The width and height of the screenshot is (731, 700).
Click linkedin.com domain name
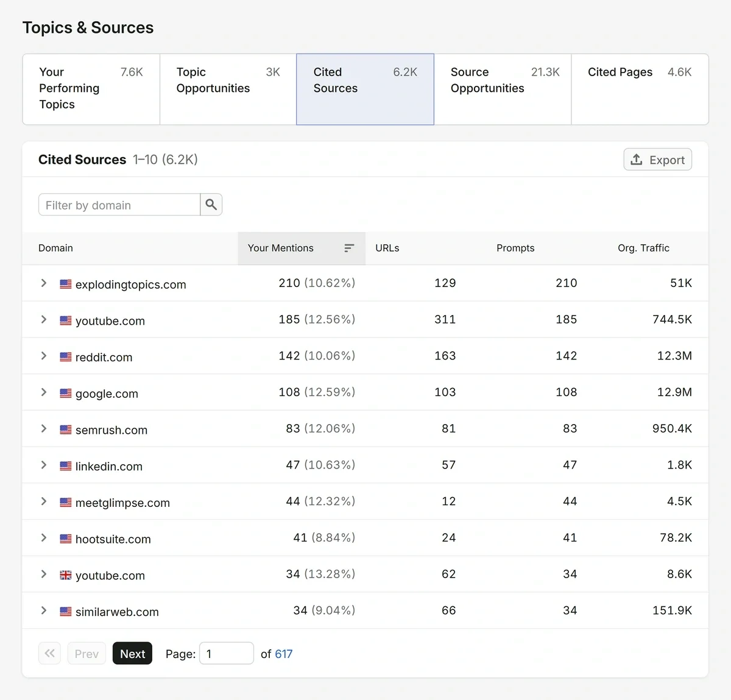pyautogui.click(x=109, y=466)
